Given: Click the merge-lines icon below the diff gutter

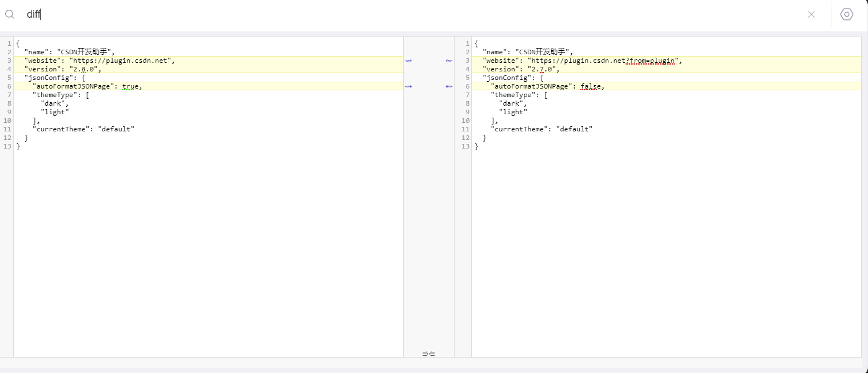Looking at the screenshot, I should (x=428, y=354).
